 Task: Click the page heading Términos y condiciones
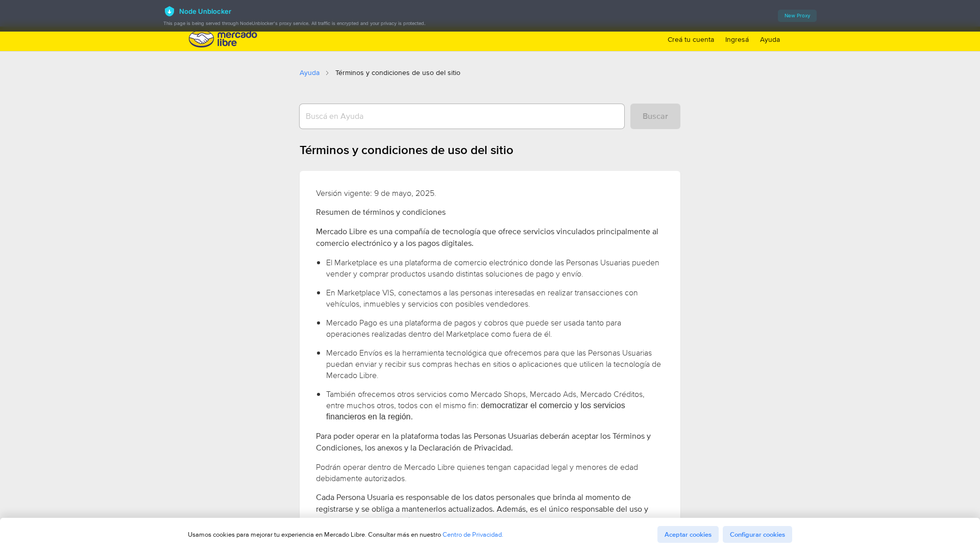[406, 150]
